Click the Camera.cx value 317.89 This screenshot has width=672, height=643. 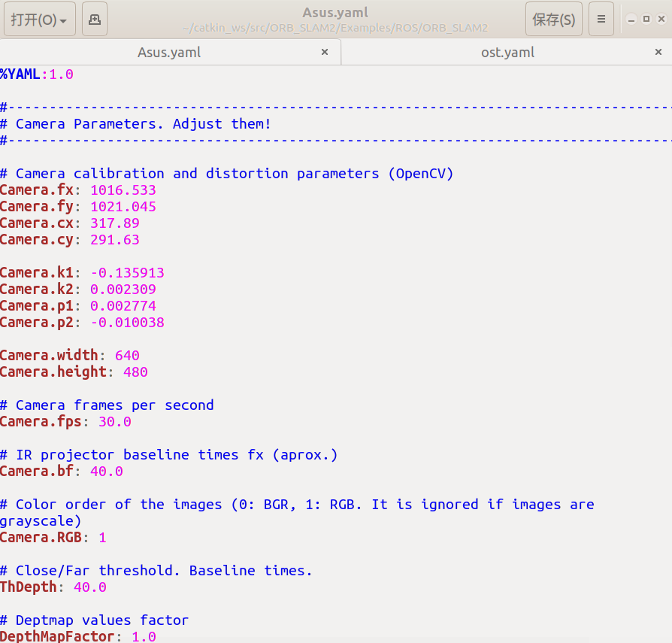pyautogui.click(x=115, y=223)
